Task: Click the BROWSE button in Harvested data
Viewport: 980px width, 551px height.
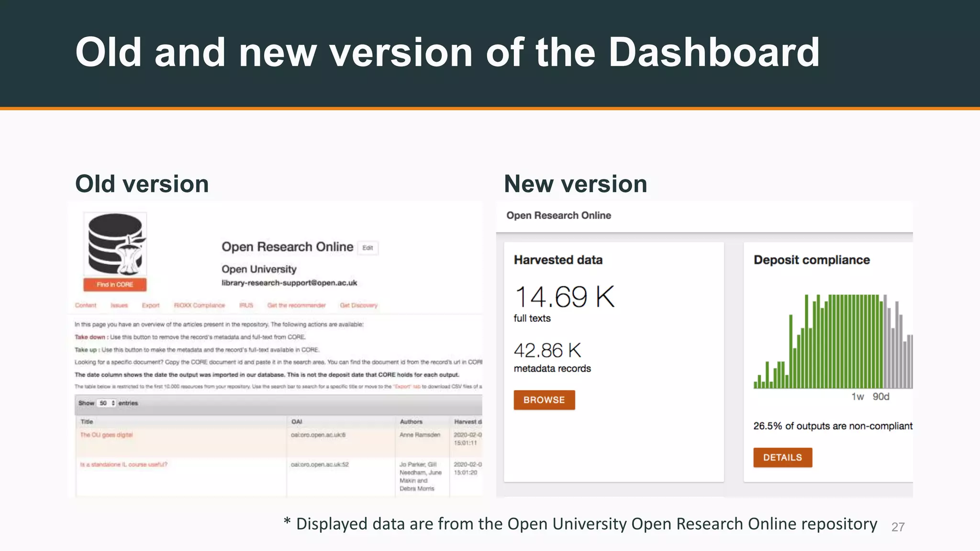Action: point(544,400)
